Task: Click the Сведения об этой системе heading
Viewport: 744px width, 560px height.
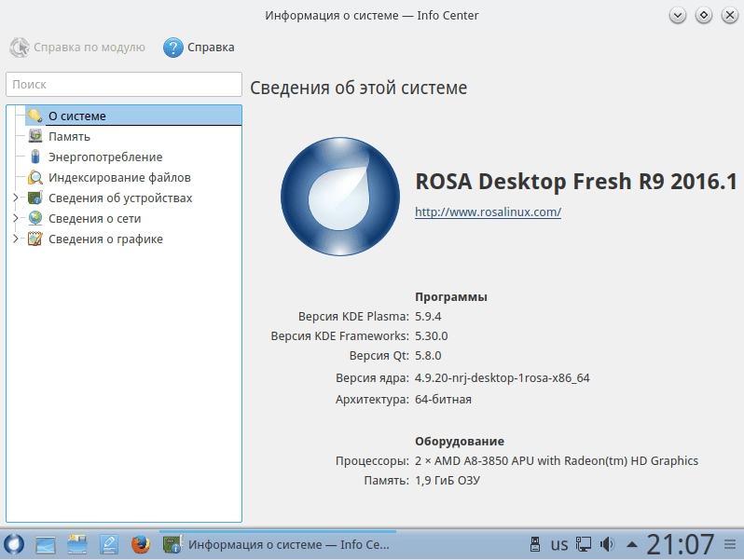Action: [x=359, y=89]
